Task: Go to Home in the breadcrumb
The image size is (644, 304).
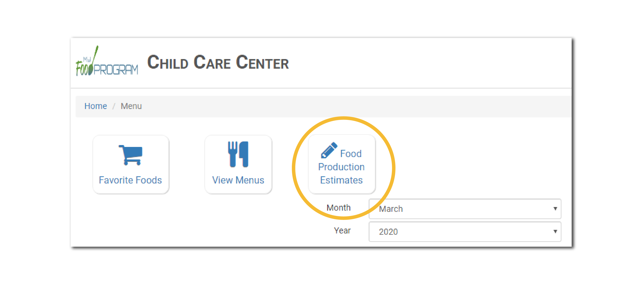Action: [95, 106]
